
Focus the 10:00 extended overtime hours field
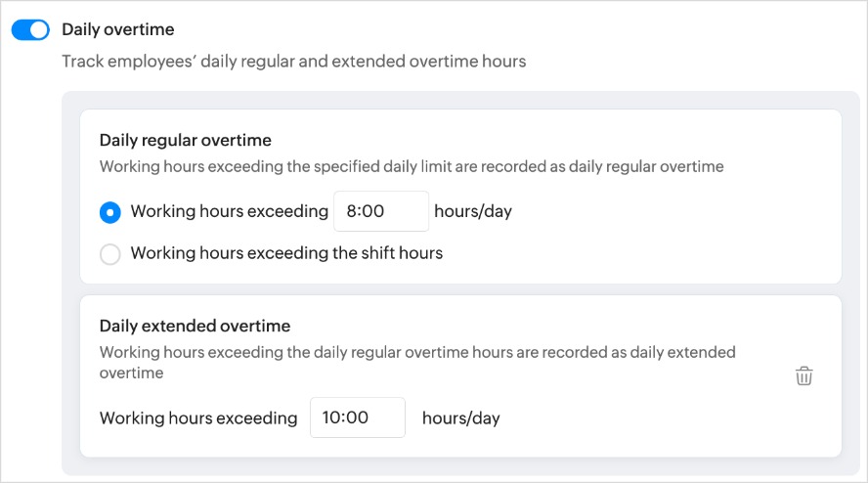click(358, 417)
